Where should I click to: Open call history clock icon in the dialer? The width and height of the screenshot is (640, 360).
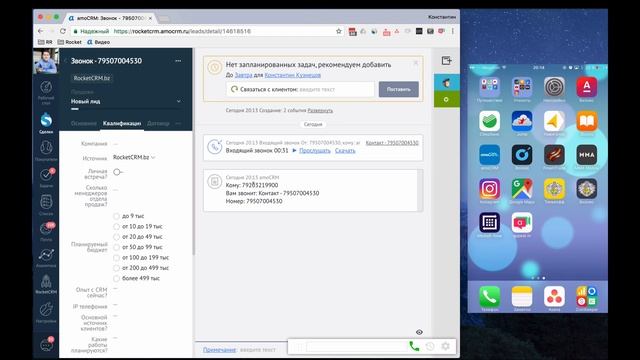(430, 347)
